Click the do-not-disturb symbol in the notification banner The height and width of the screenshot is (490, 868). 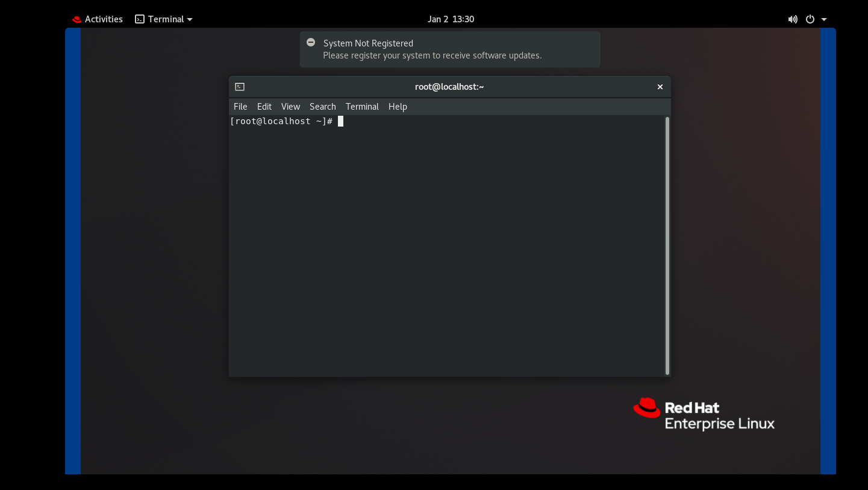311,42
